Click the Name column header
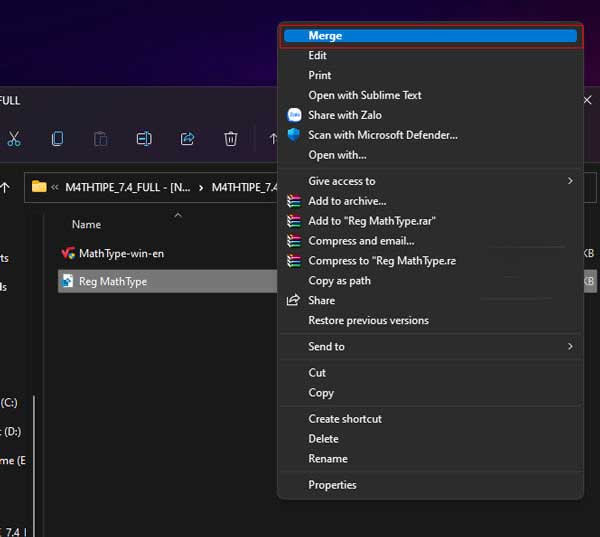The height and width of the screenshot is (537, 600). (86, 224)
